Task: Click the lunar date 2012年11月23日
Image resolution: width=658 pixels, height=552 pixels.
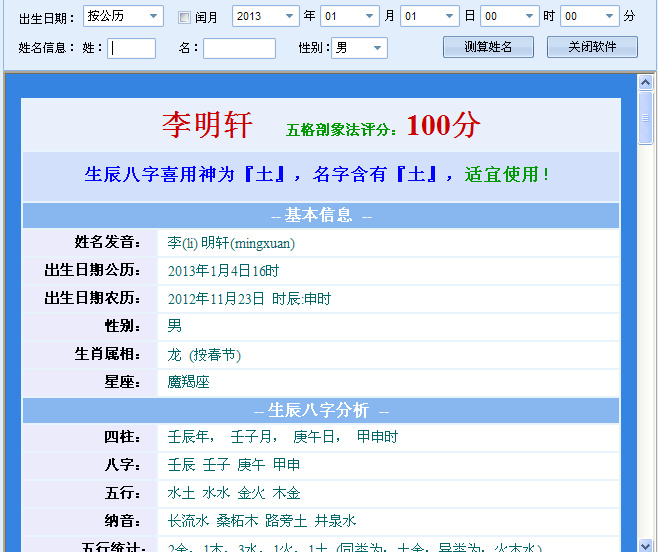Action: pos(216,299)
